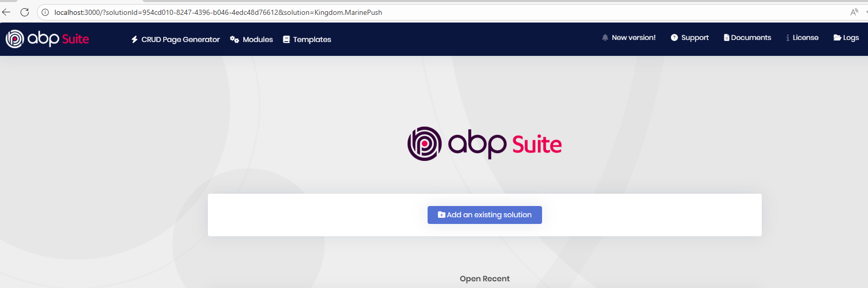Click the ABP Suite logo in navbar
The width and height of the screenshot is (868, 288).
point(47,39)
